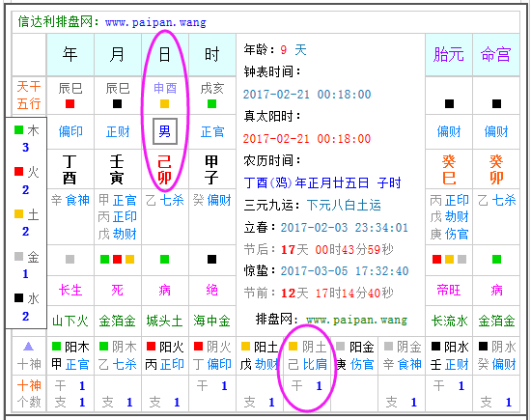Select the 年 column header

(70, 54)
